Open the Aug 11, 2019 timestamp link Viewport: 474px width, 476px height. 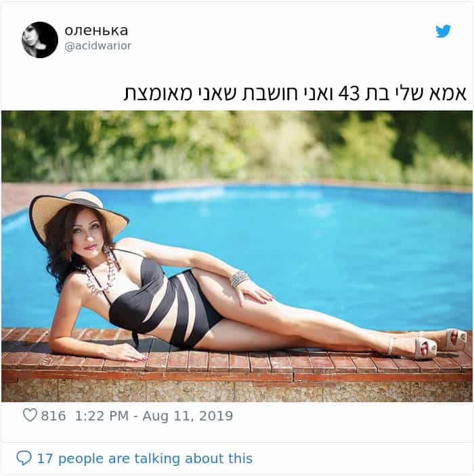pos(188,416)
